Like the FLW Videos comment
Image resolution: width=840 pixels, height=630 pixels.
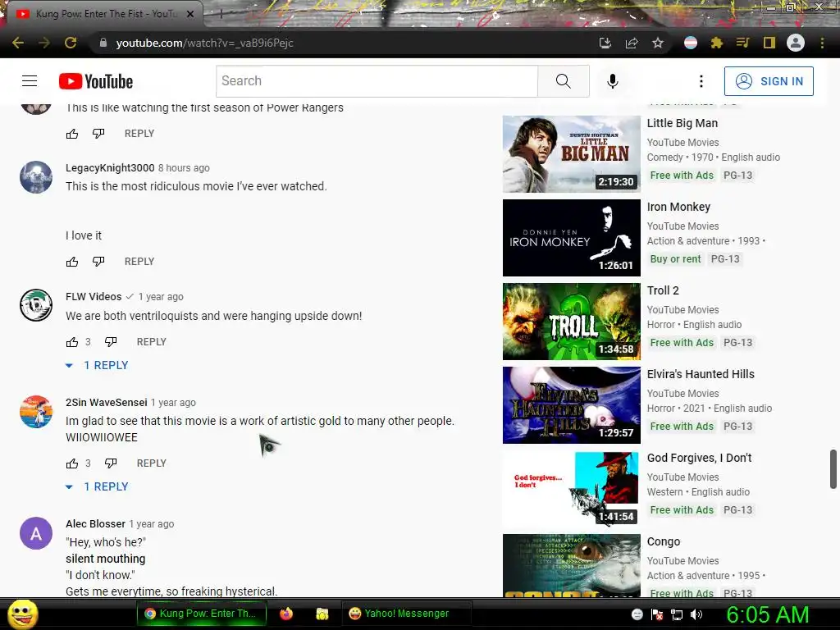pyautogui.click(x=72, y=342)
